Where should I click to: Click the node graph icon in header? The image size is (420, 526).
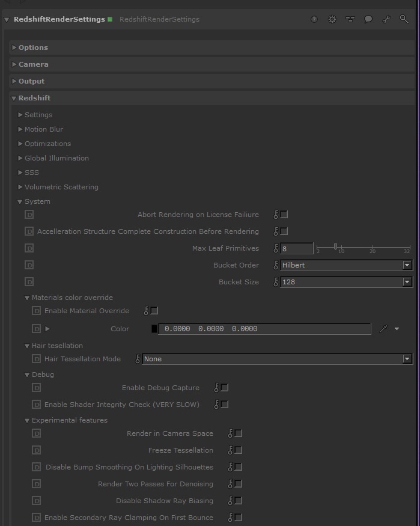350,19
